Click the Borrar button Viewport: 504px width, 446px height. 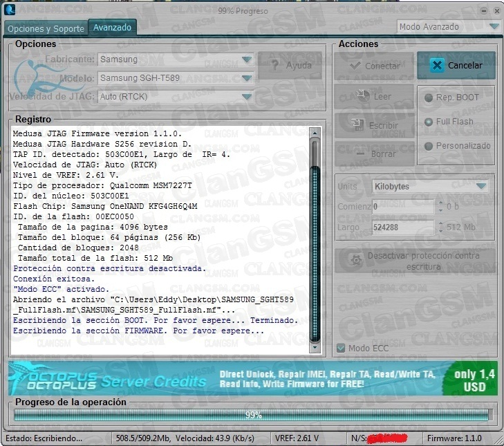point(374,154)
